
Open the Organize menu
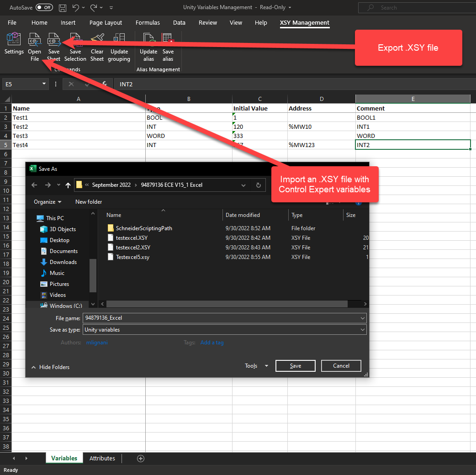[x=48, y=202]
